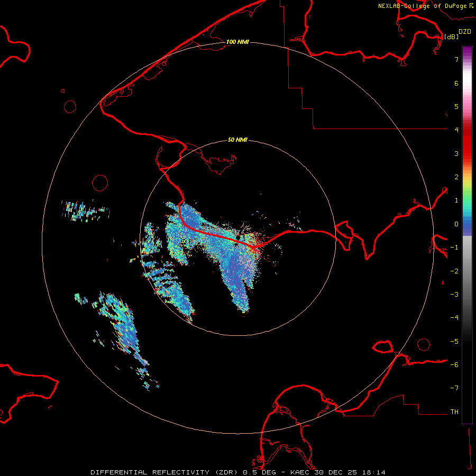This screenshot has height=476, width=476.
Task: Click the -1 tick on the color scale
Action: 454,248
